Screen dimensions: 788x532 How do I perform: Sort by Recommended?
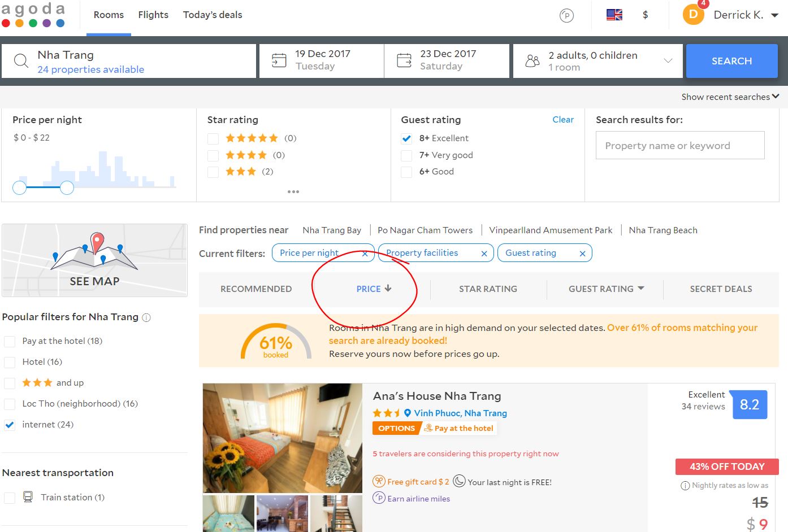(x=256, y=289)
